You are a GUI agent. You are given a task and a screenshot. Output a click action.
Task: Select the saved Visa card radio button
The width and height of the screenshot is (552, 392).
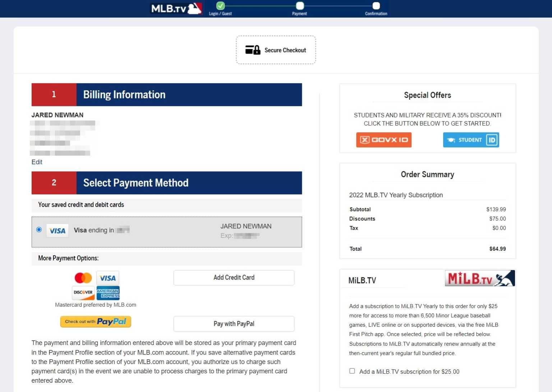[38, 230]
